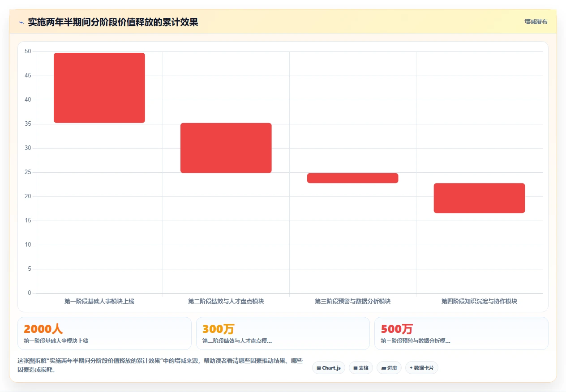
Task: Click the y-axis value 25
Action: (x=28, y=172)
